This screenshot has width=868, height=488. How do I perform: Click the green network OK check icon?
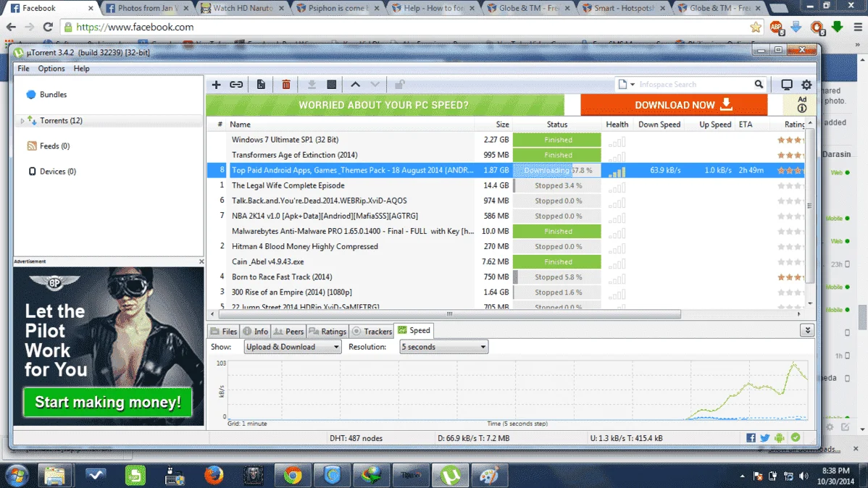tap(796, 437)
